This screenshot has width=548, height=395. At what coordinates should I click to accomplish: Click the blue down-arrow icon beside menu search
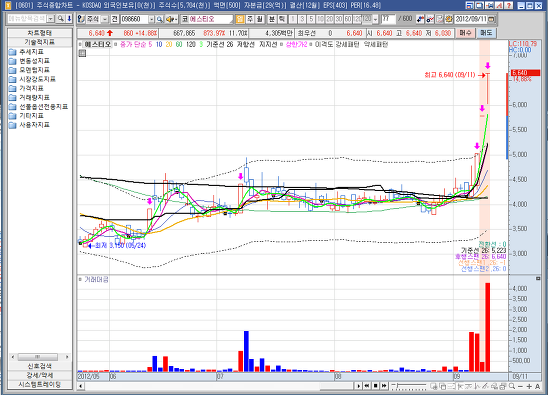[x=69, y=19]
